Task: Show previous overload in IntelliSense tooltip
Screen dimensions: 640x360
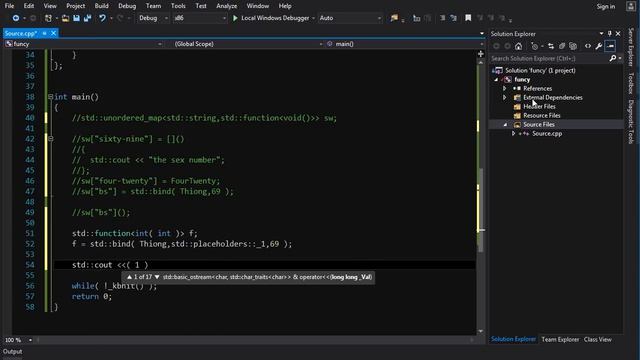Action: 129,277
